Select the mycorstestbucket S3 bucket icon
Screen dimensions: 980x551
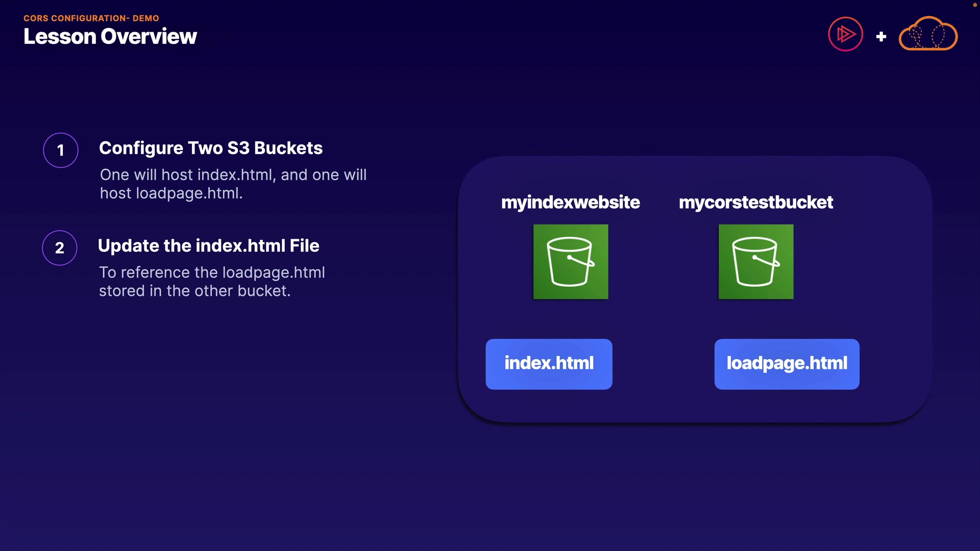[756, 262]
